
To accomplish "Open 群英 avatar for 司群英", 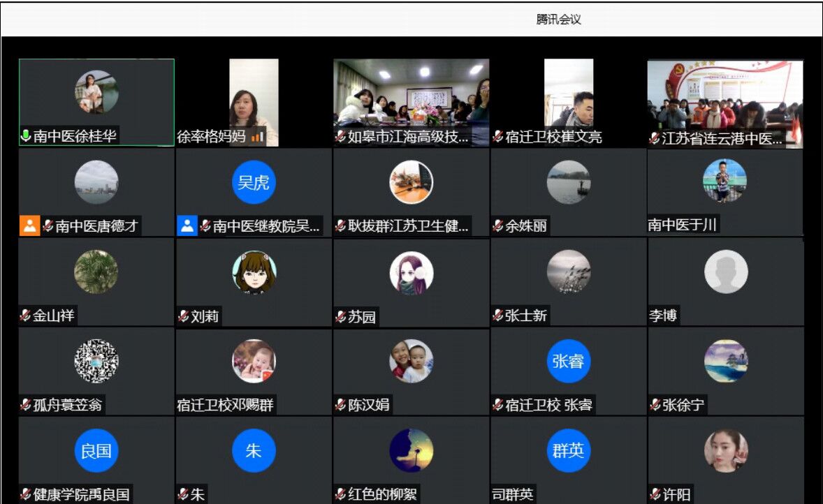I will pyautogui.click(x=568, y=450).
